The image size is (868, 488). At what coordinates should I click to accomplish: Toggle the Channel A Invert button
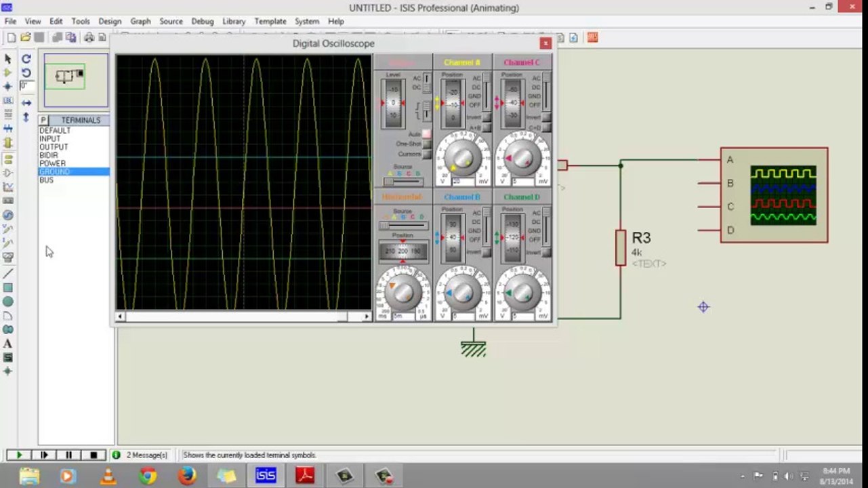(487, 117)
